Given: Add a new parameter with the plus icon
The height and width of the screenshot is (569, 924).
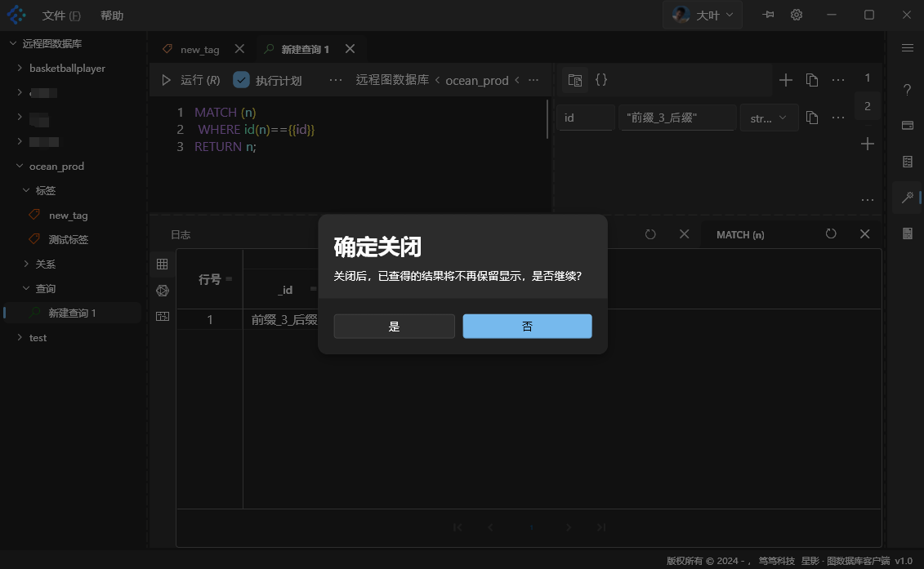Looking at the screenshot, I should point(785,80).
